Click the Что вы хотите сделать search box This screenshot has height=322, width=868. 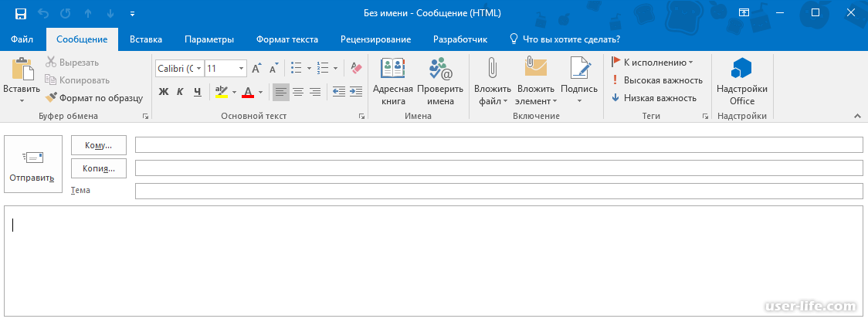coord(565,39)
